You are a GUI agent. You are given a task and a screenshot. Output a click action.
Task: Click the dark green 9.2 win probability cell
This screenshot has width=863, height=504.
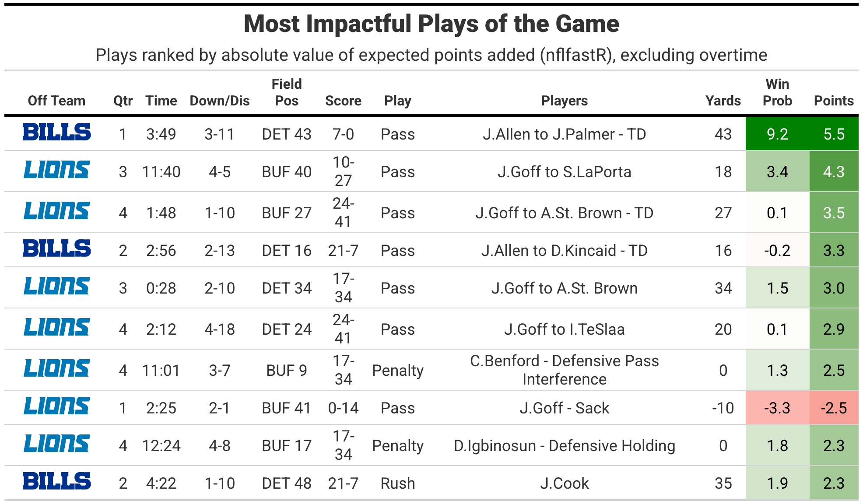click(x=778, y=134)
